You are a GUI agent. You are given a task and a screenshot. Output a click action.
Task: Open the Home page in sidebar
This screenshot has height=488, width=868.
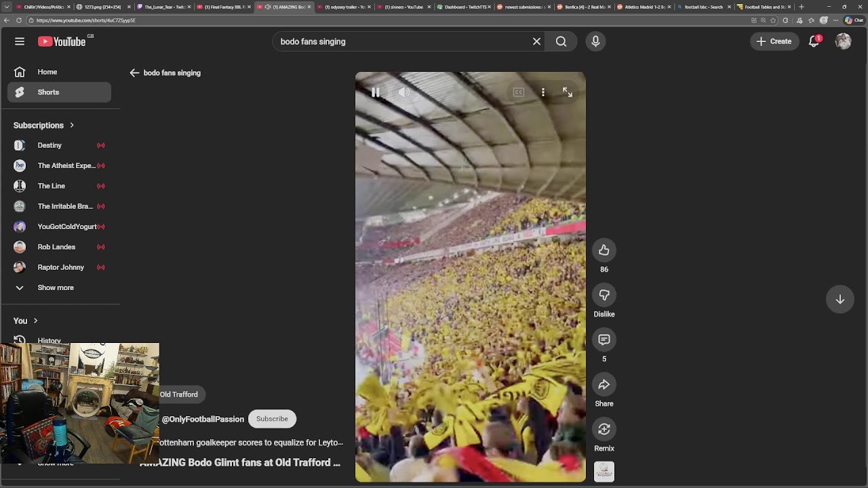(x=59, y=72)
